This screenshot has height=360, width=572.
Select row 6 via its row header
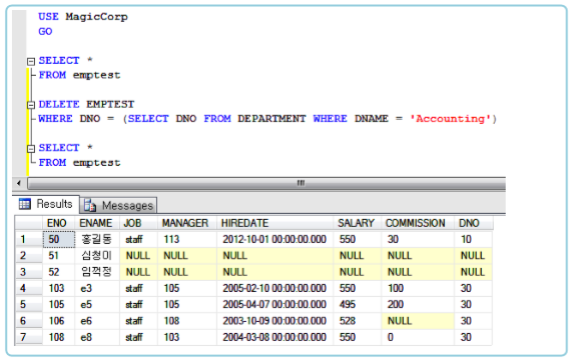28,321
